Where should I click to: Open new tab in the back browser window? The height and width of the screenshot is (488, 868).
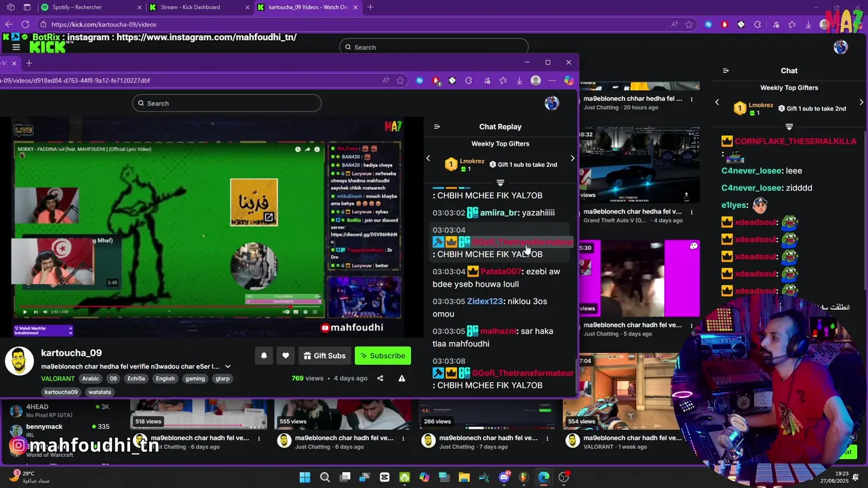pos(370,7)
